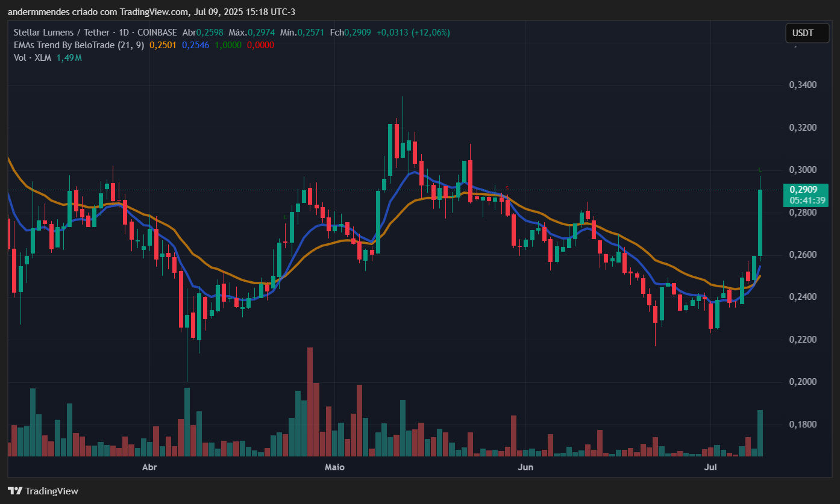This screenshot has height=504, width=840.
Task: Click the tallest red volume bar
Action: click(x=310, y=402)
